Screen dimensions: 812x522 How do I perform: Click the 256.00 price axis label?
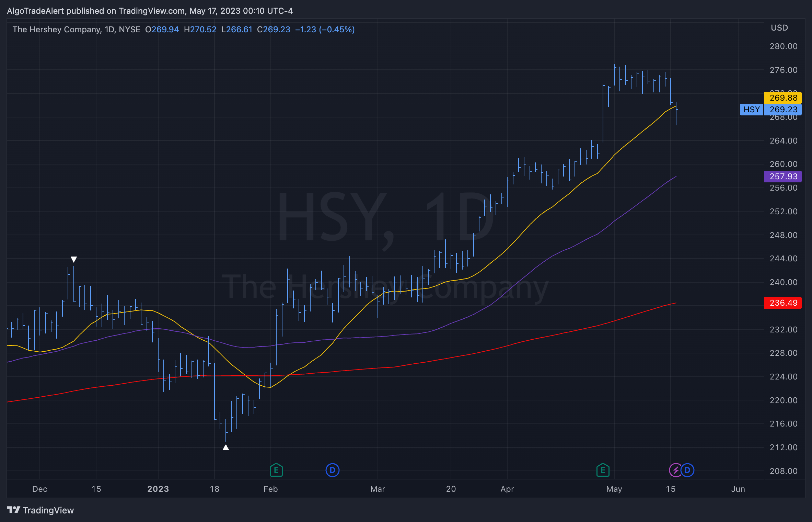point(784,188)
